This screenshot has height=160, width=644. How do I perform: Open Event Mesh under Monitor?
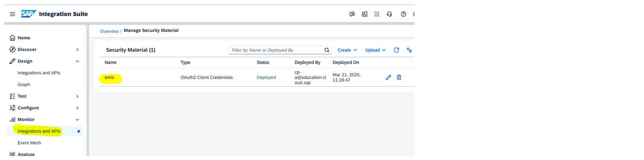click(x=29, y=143)
